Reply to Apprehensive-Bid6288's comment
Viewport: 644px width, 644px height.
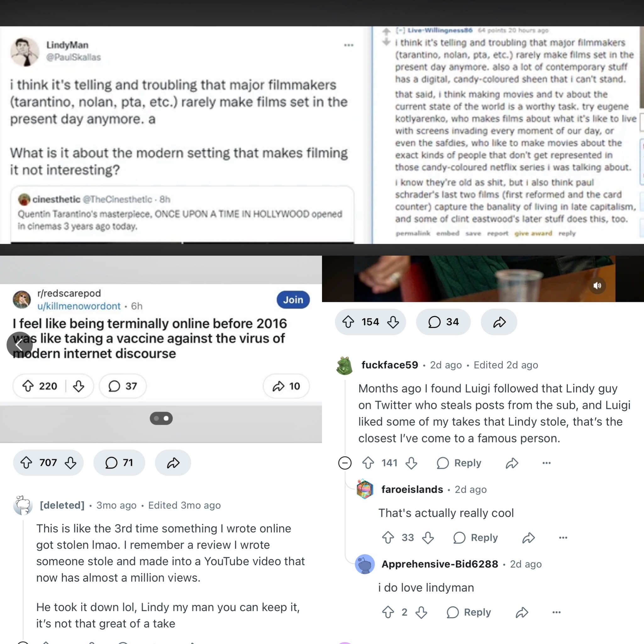(468, 612)
